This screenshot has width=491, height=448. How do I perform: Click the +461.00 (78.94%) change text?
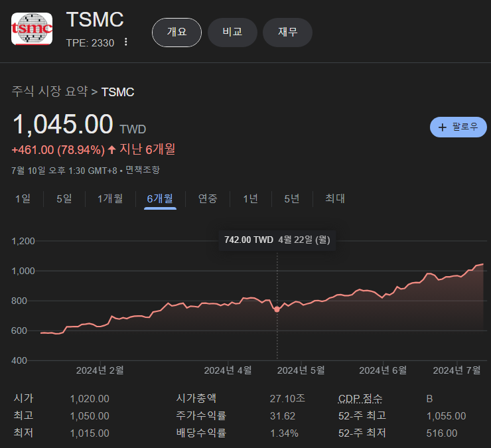click(x=58, y=150)
